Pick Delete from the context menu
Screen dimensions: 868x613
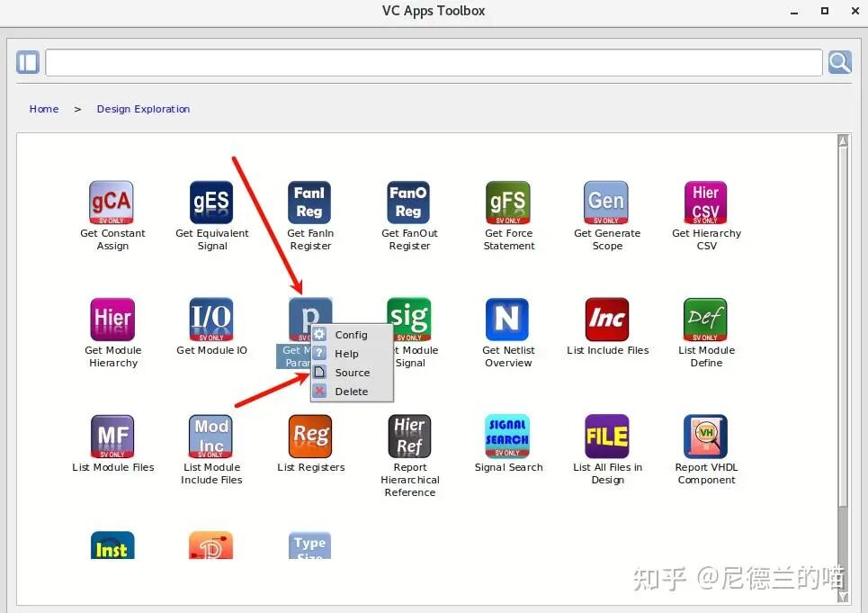click(351, 392)
